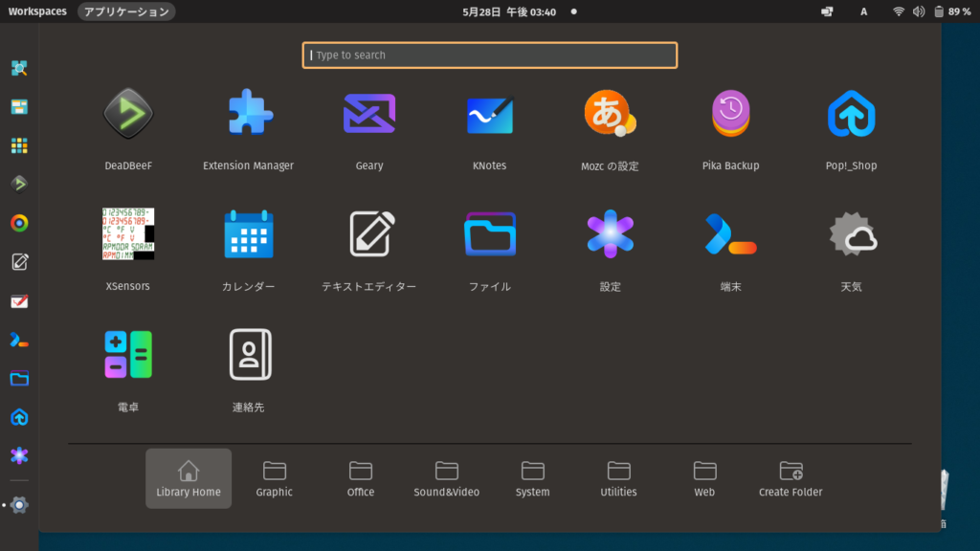This screenshot has height=551, width=980.
Task: Open Chrome from the left dock
Action: 19,223
